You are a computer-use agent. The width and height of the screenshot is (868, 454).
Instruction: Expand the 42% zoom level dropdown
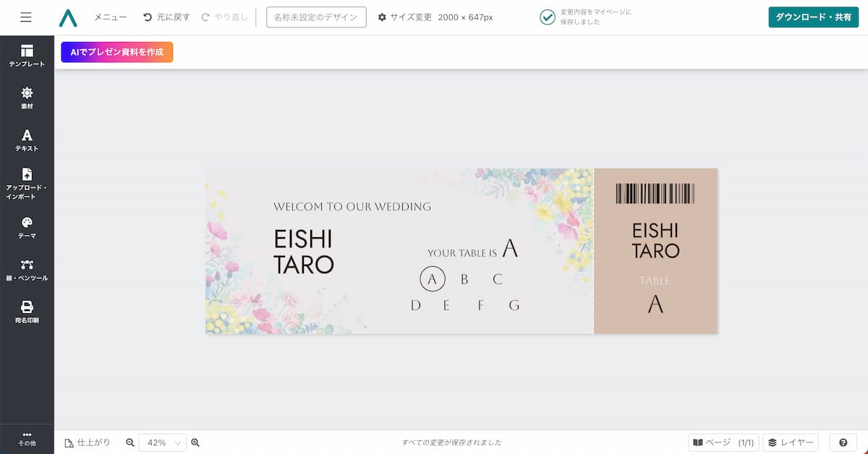163,442
